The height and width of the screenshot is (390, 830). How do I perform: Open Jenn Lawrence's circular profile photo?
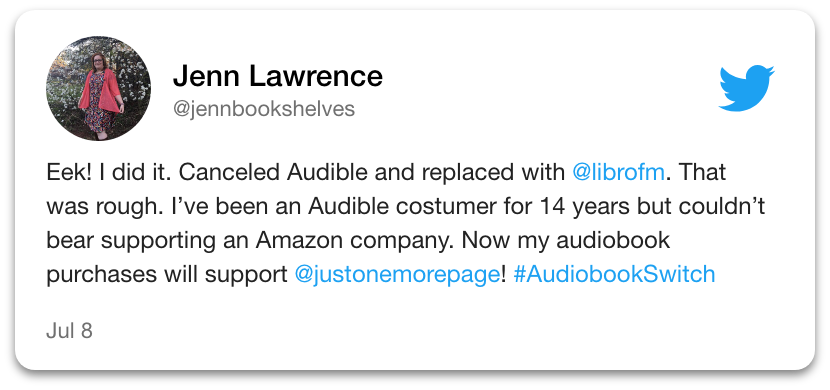click(98, 88)
